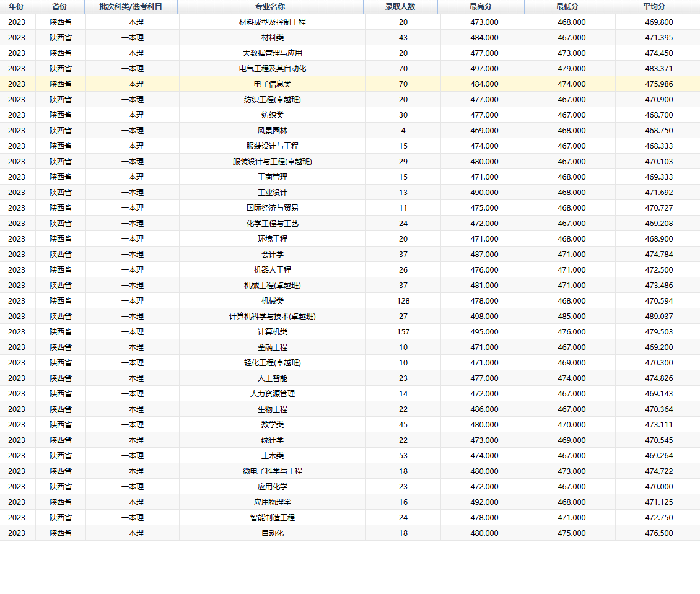This screenshot has height=594, width=700.
Task: Click the 计算机类 cell
Action: click(273, 331)
